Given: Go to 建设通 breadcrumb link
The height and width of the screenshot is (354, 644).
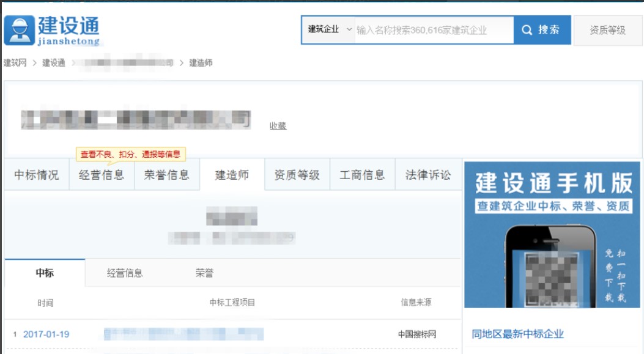Looking at the screenshot, I should pyautogui.click(x=54, y=63).
